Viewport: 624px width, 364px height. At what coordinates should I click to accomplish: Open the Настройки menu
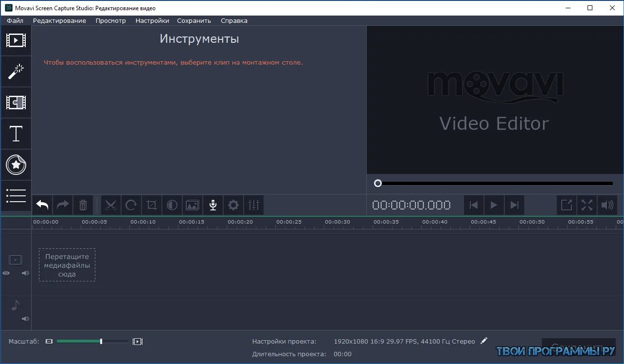click(x=152, y=20)
